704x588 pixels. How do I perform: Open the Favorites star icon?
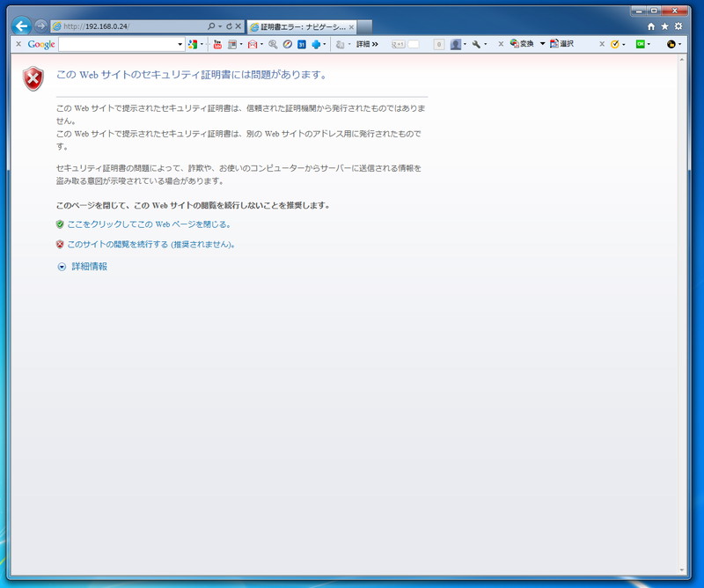[x=665, y=26]
